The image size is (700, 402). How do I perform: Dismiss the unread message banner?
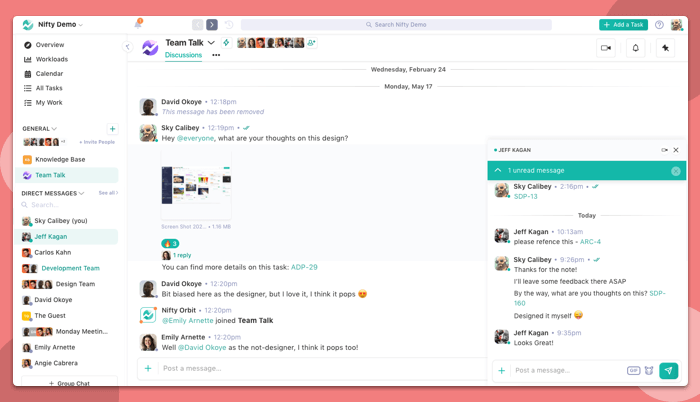(x=675, y=171)
